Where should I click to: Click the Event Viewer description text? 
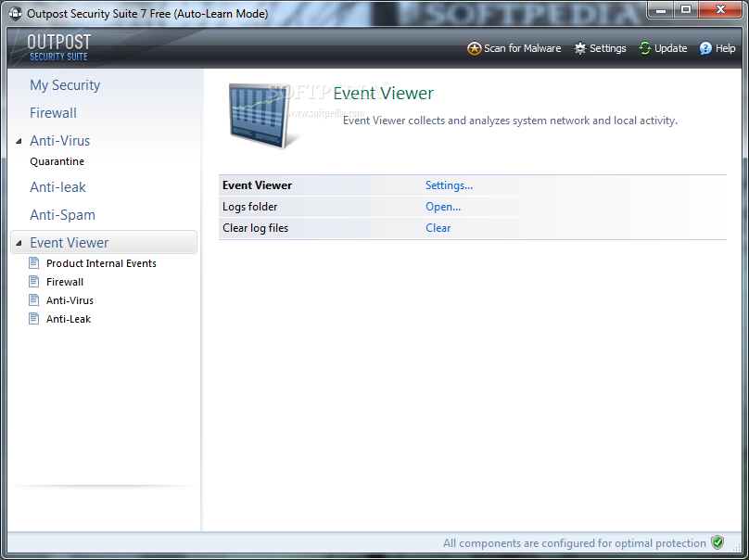(510, 121)
